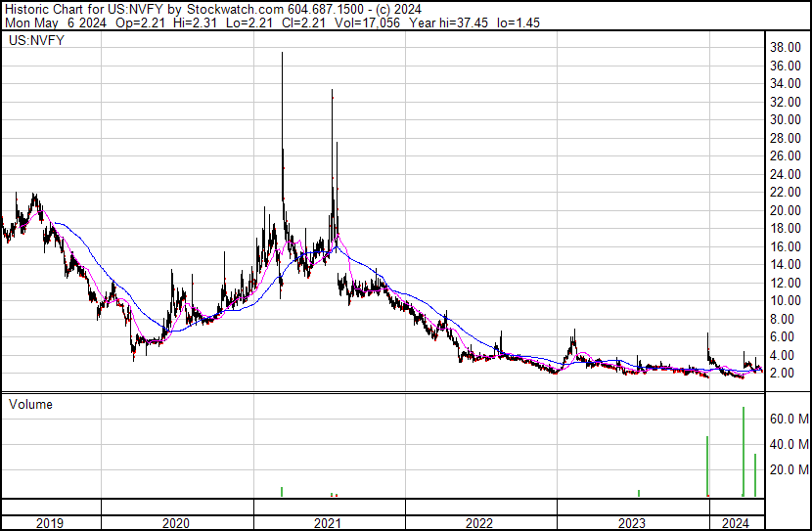This screenshot has width=812, height=531.
Task: Select the 2021 year label on timeline
Action: click(328, 523)
